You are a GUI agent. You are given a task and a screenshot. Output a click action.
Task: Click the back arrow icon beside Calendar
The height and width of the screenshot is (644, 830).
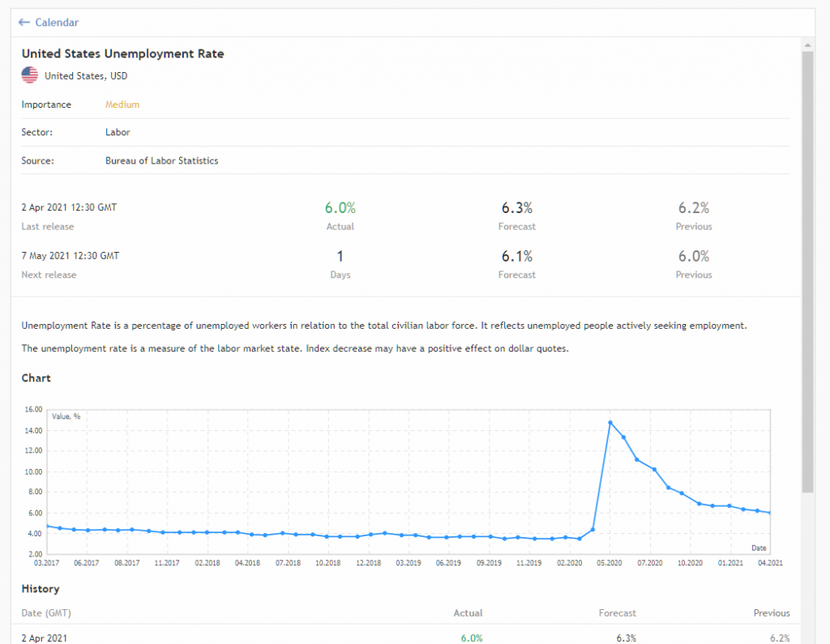coord(24,22)
